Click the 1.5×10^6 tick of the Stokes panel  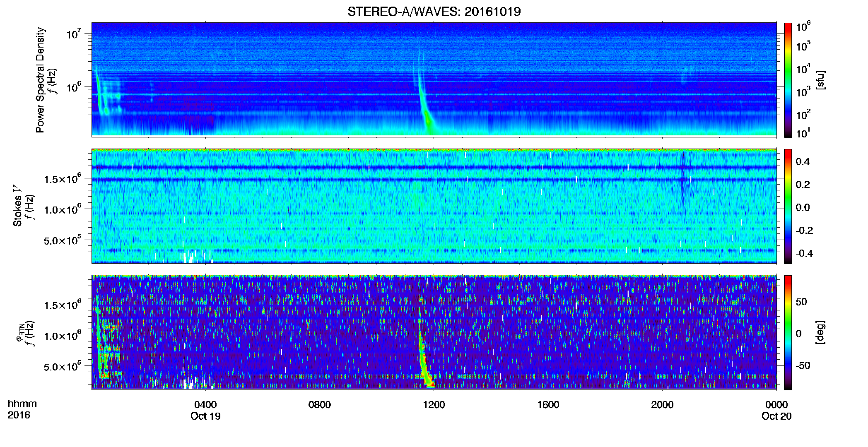click(x=62, y=178)
